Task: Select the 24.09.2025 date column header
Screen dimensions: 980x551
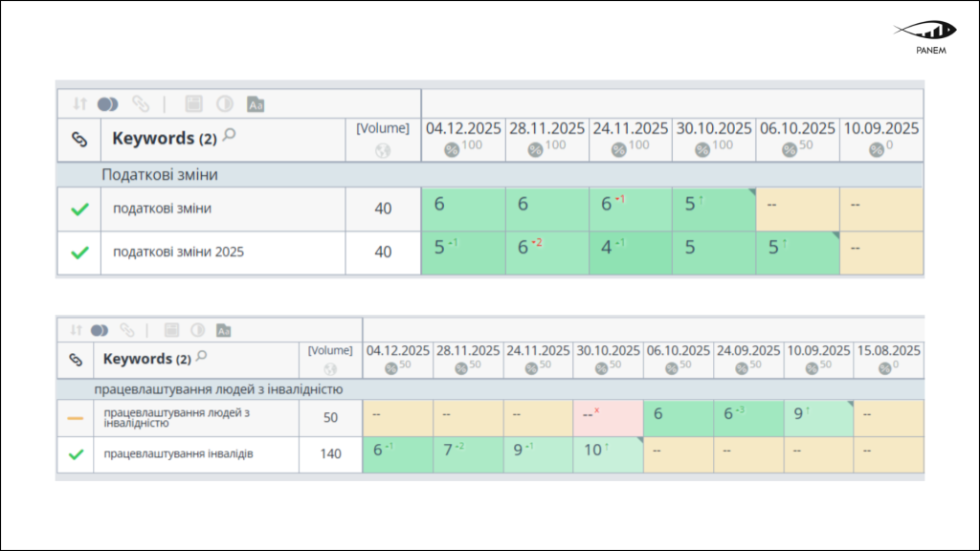Action: click(748, 351)
